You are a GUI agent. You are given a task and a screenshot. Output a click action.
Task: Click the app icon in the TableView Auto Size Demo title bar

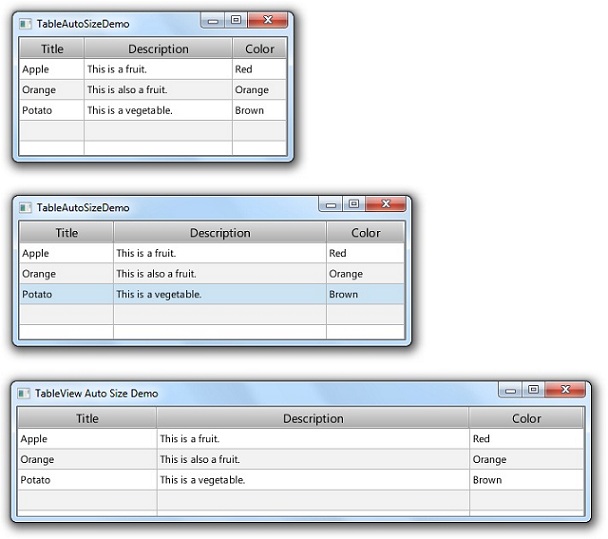(24, 393)
